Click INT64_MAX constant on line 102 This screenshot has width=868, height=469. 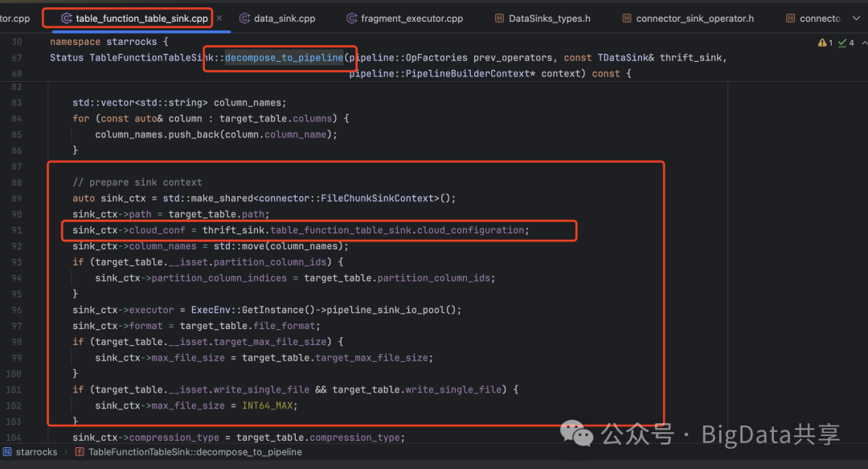(267, 405)
